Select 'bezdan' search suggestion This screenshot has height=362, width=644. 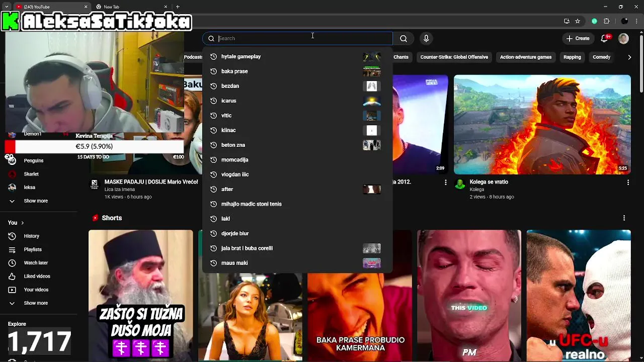coord(297,86)
